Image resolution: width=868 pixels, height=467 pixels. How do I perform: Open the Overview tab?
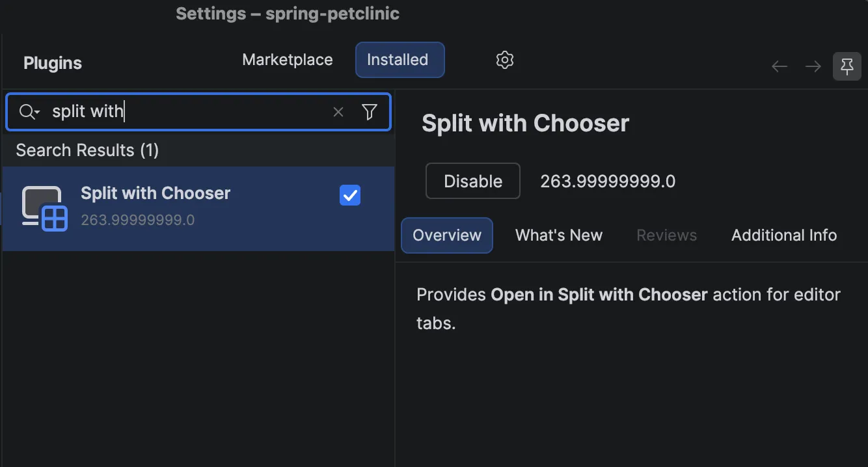[x=447, y=235]
